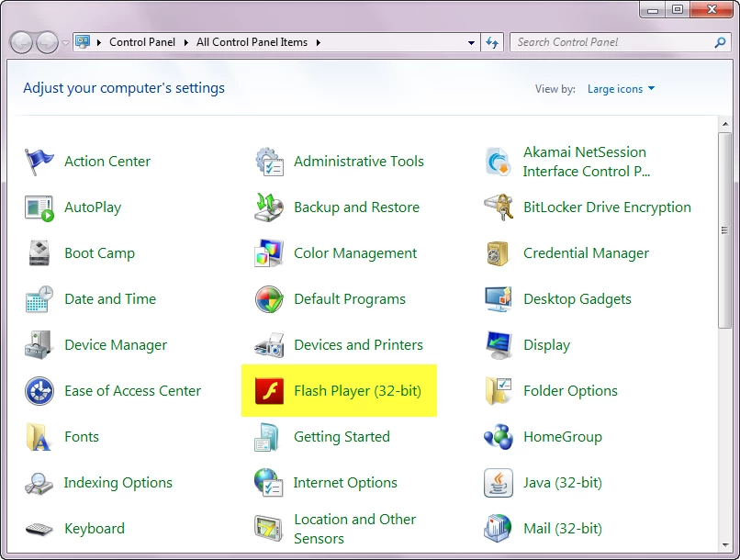The height and width of the screenshot is (560, 740).
Task: Open the Date and Time icon
Action: [39, 299]
